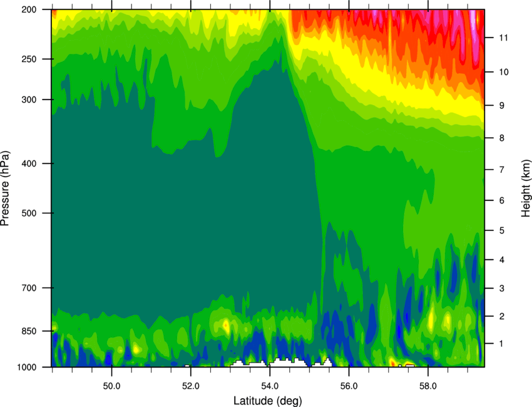Click the 6 km height label

click(x=502, y=200)
